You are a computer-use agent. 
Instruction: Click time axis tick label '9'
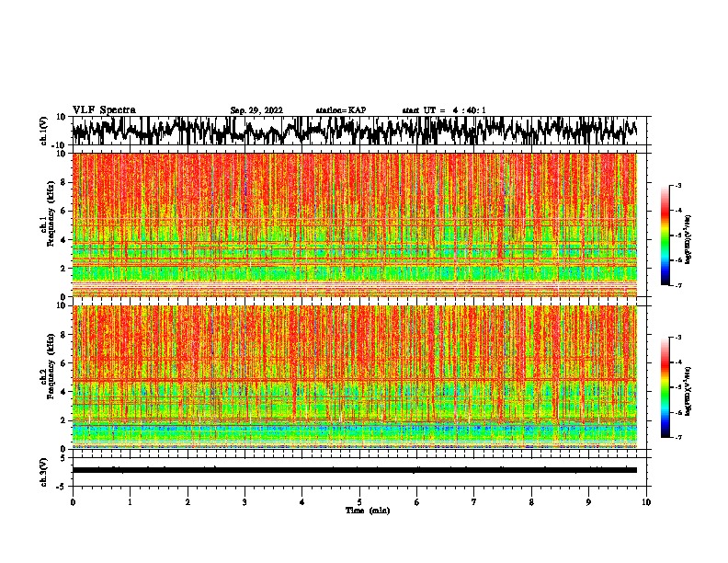click(x=588, y=502)
